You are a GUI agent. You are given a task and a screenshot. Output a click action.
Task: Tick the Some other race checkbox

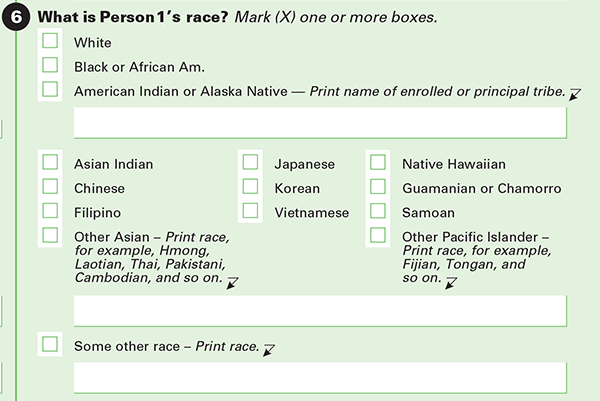50,345
